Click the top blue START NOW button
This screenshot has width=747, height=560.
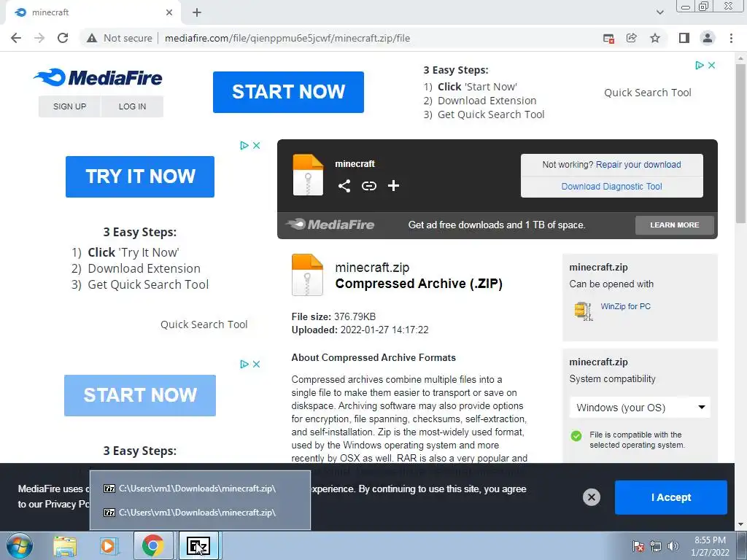click(x=288, y=92)
